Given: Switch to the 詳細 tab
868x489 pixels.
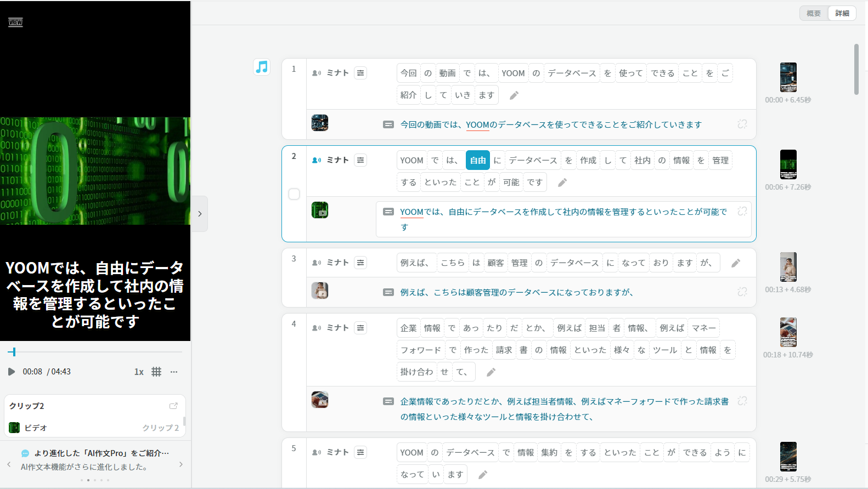Looking at the screenshot, I should point(842,13).
